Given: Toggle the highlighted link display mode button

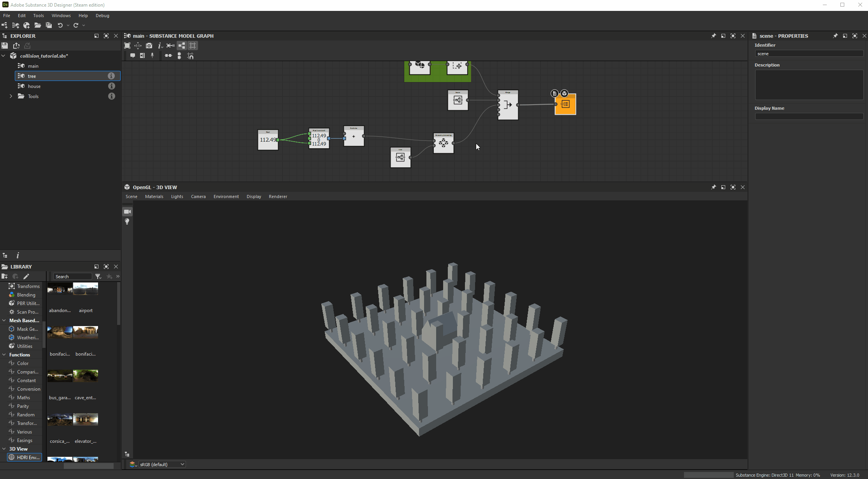Looking at the screenshot, I should pos(182,46).
